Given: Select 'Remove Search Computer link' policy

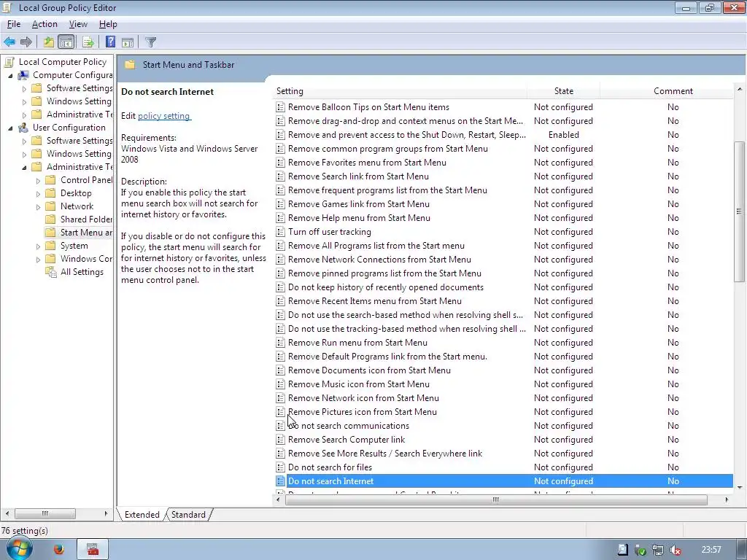Looking at the screenshot, I should [347, 440].
